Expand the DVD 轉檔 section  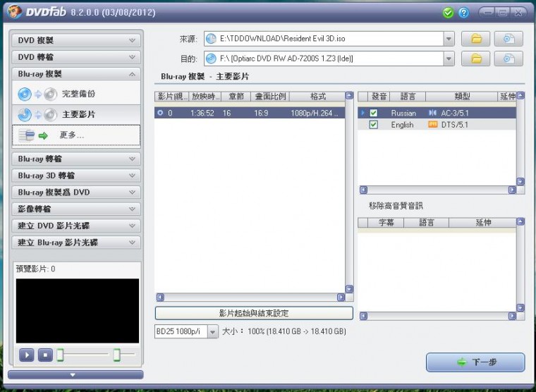click(x=76, y=57)
